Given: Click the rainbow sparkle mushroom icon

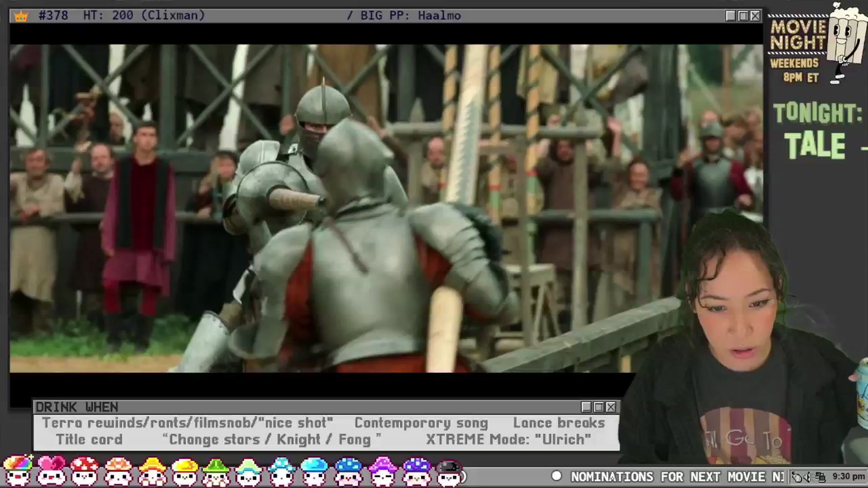Looking at the screenshot, I should (x=18, y=470).
